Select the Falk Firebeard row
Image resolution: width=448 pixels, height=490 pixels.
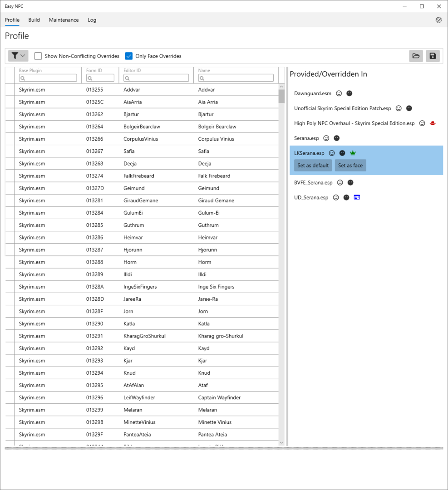pyautogui.click(x=142, y=176)
